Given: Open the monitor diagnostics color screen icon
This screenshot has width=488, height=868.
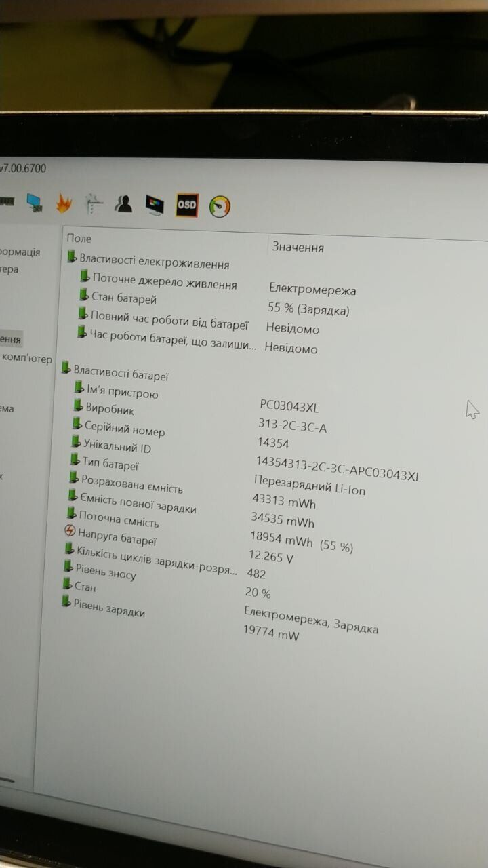Looking at the screenshot, I should tap(155, 204).
